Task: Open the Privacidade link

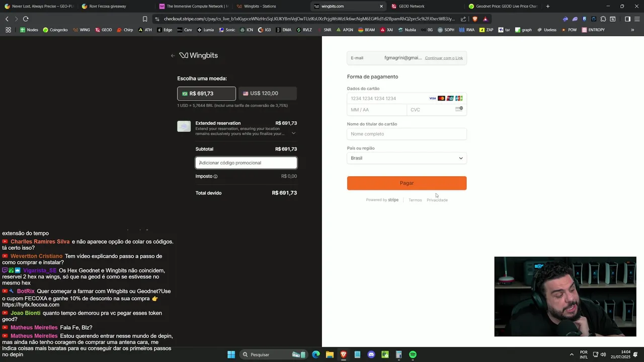Action: coord(437,200)
